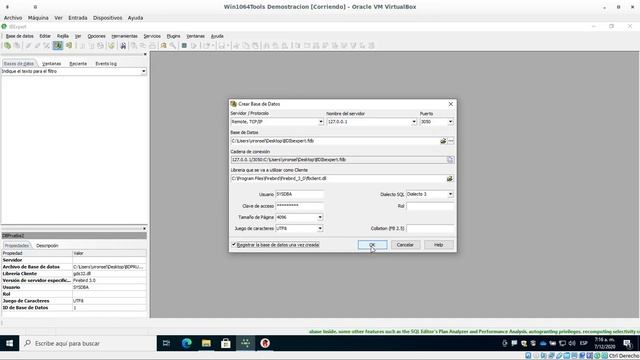Close the properties panel below the explorer

point(144,229)
